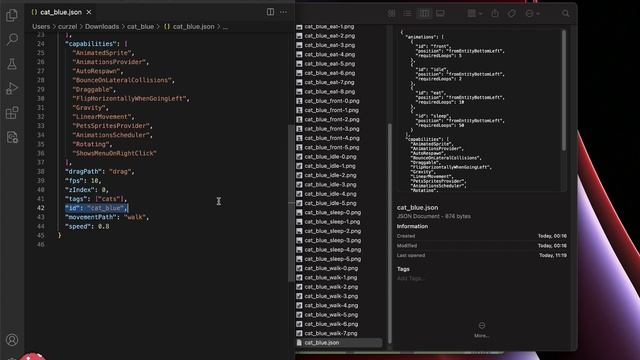Click cat_blue.json in the breadcrumb
640x360 pixels.
[193, 27]
